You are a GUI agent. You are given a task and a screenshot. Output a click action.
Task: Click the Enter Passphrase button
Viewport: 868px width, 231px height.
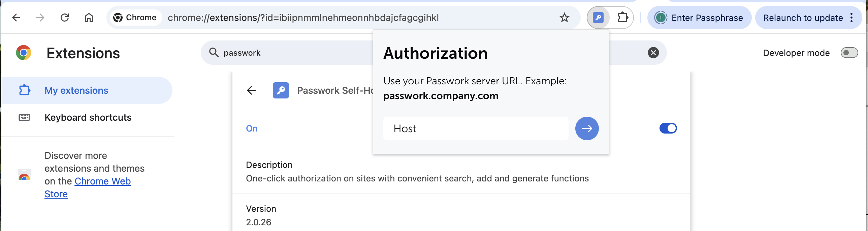(699, 18)
